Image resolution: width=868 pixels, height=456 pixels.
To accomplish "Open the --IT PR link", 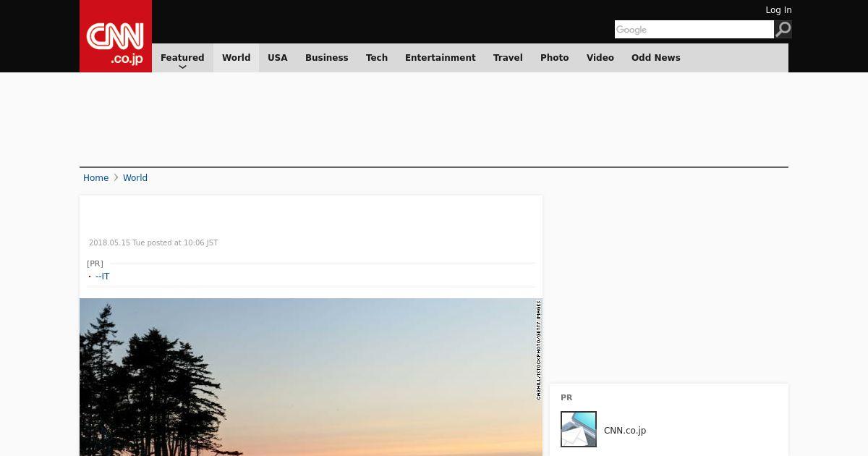I will coord(103,276).
